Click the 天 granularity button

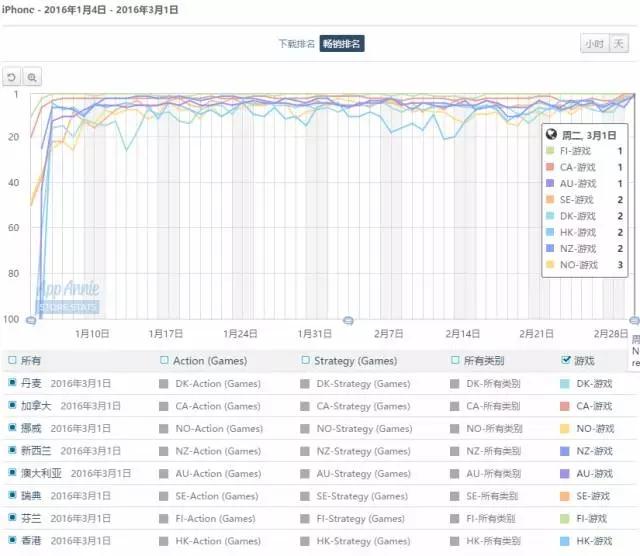coord(619,44)
